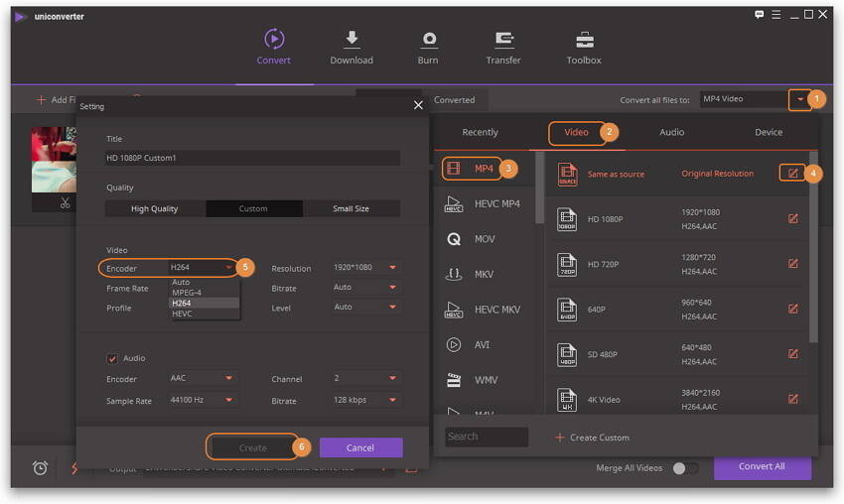Switch to the Audio tab
Screen dimensions: 844x504
tap(672, 132)
